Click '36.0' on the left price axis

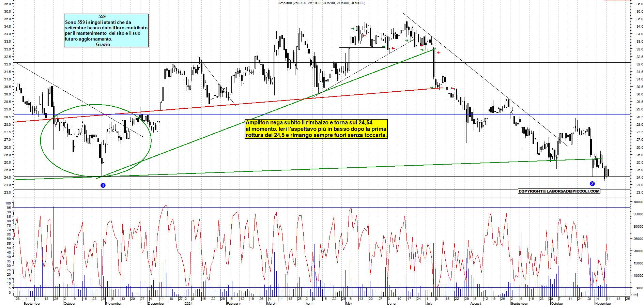pos(8,4)
